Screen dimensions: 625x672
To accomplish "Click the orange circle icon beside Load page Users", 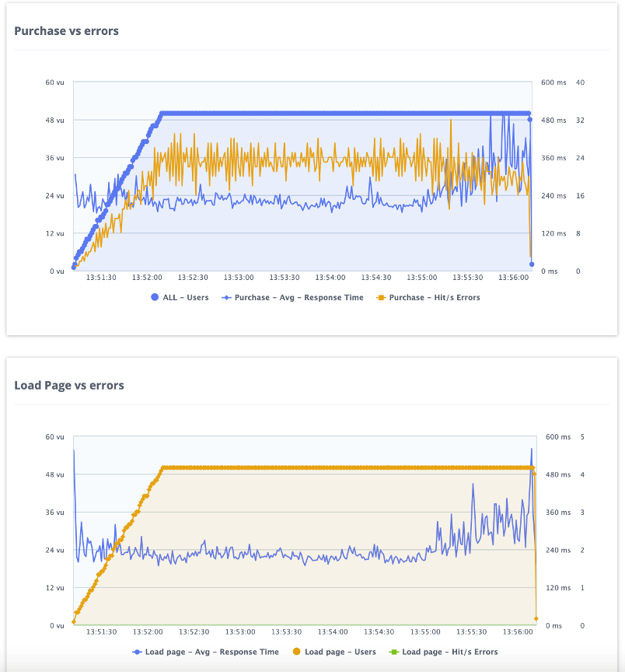I will [296, 652].
